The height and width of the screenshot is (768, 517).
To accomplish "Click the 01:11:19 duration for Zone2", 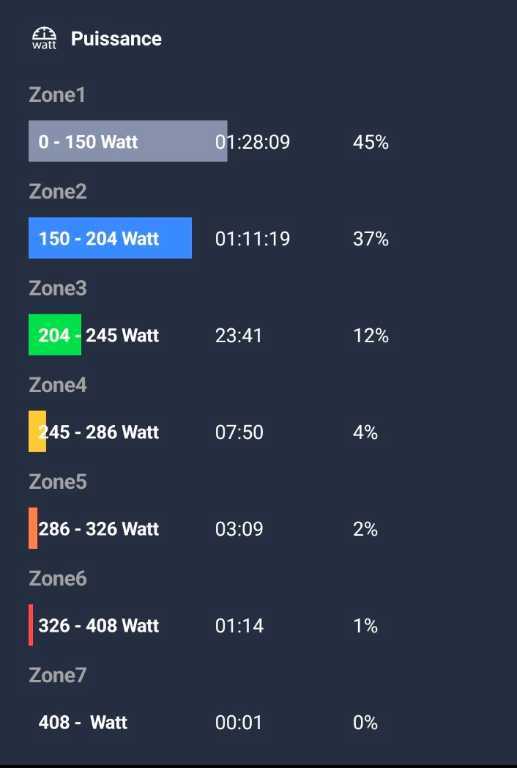I will pos(252,239).
